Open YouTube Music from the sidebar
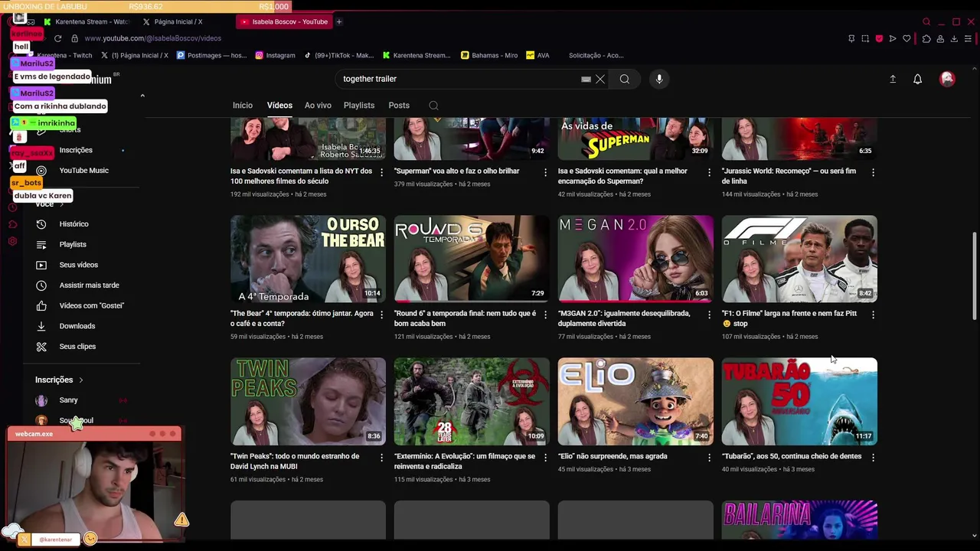This screenshot has width=980, height=551. [x=83, y=171]
